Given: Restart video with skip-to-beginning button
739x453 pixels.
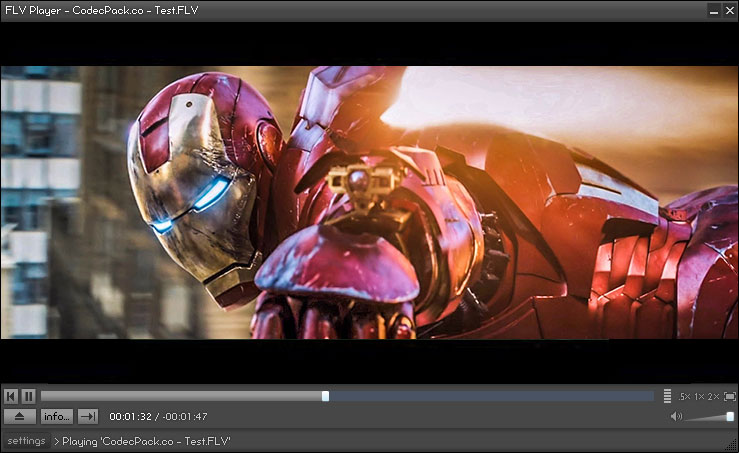Looking at the screenshot, I should point(10,396).
